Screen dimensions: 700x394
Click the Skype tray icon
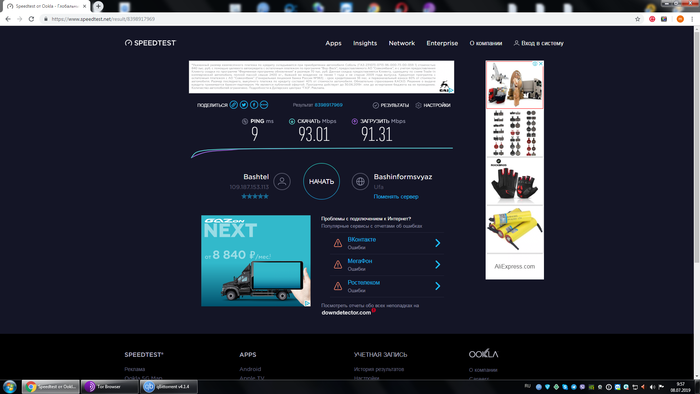[565, 387]
